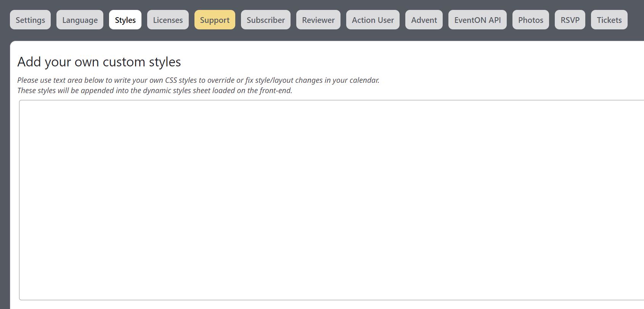Switch to the Photos tab
This screenshot has height=309, width=644.
point(531,20)
